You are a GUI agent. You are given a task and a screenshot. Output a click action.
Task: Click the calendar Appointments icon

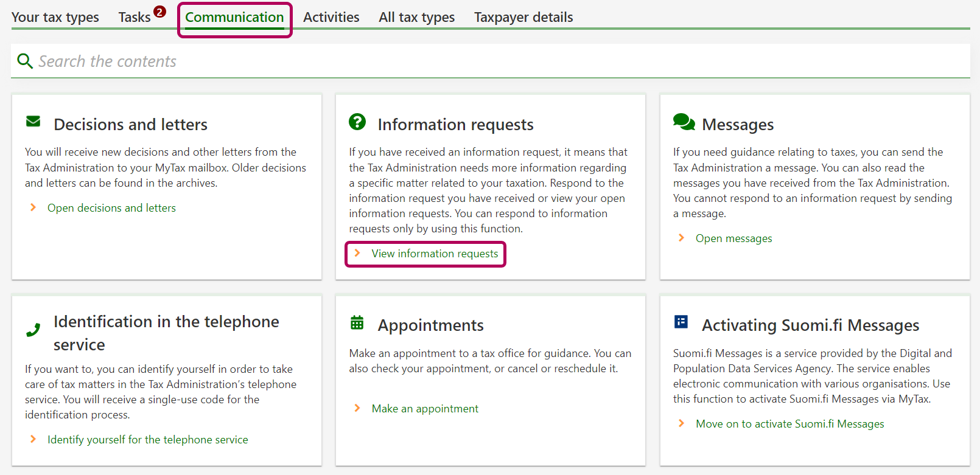click(357, 323)
